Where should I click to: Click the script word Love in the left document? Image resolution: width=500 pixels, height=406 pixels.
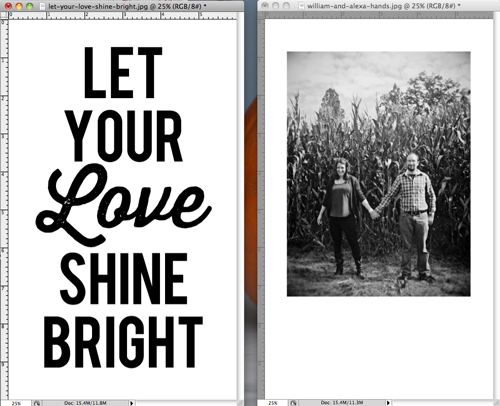coord(123,205)
